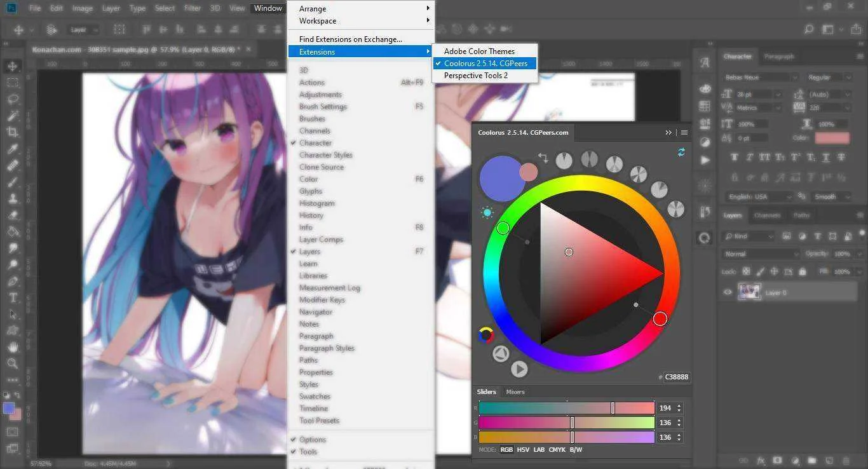Click the Coolorus color wheel mode icon

486,335
